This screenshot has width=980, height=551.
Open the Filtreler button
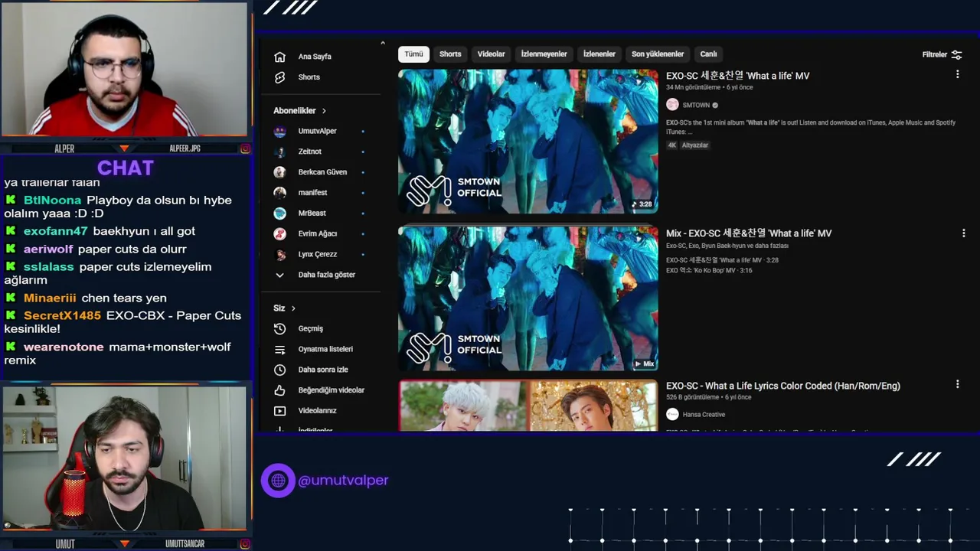(x=942, y=54)
